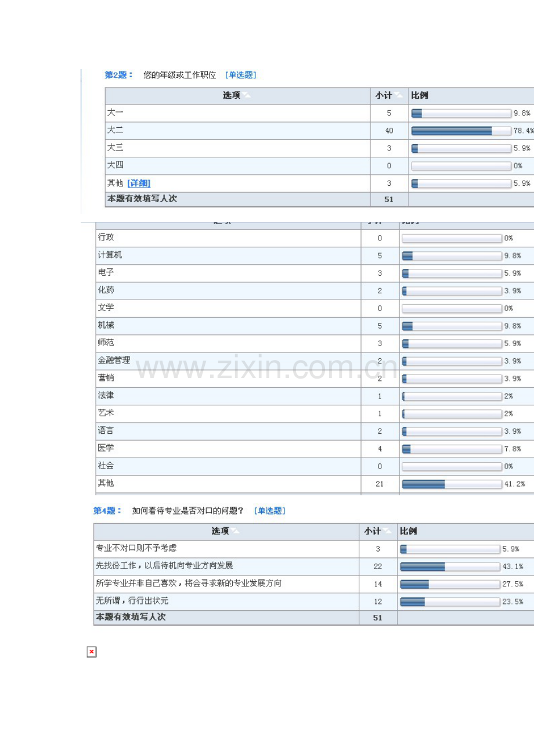The height and width of the screenshot is (756, 534).
Task: Click the 专业不对口则不予考虑 option text
Action: 140,549
